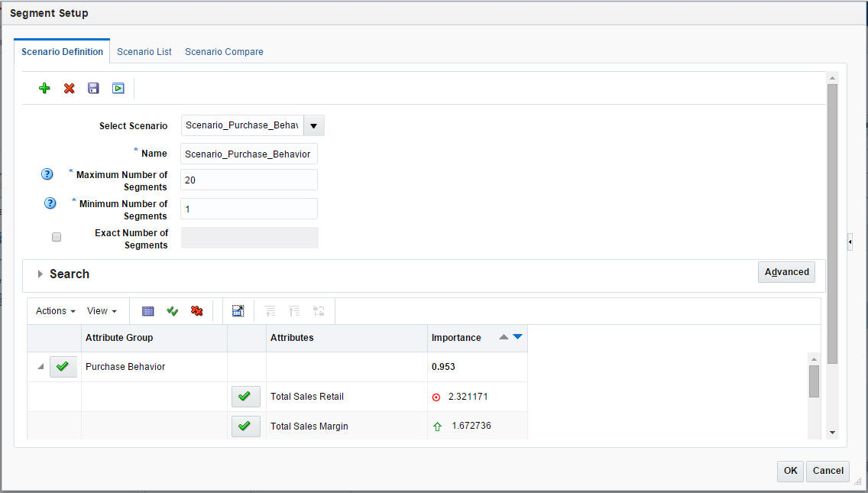
Task: Click the green plus add scenario icon
Action: coord(44,88)
